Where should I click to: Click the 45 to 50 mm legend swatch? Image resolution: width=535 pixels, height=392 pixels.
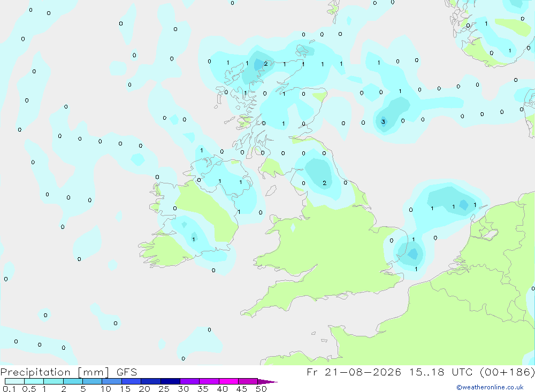(x=248, y=381)
